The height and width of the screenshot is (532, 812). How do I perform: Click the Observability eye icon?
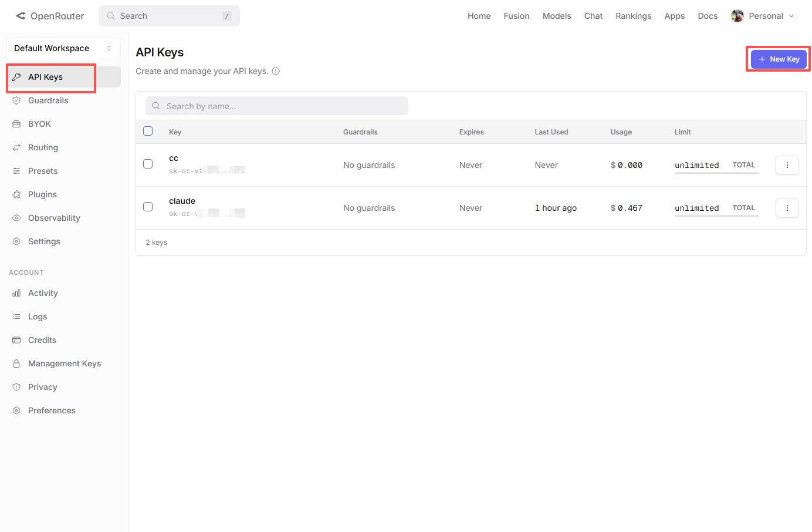click(16, 218)
